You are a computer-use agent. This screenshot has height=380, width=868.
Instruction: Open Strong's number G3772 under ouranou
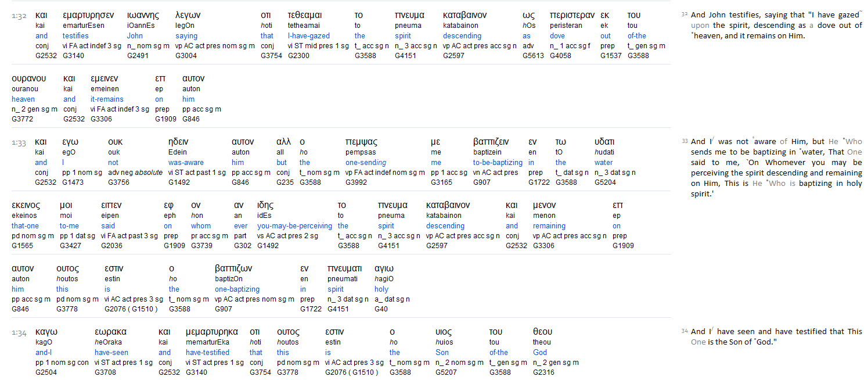(x=23, y=119)
